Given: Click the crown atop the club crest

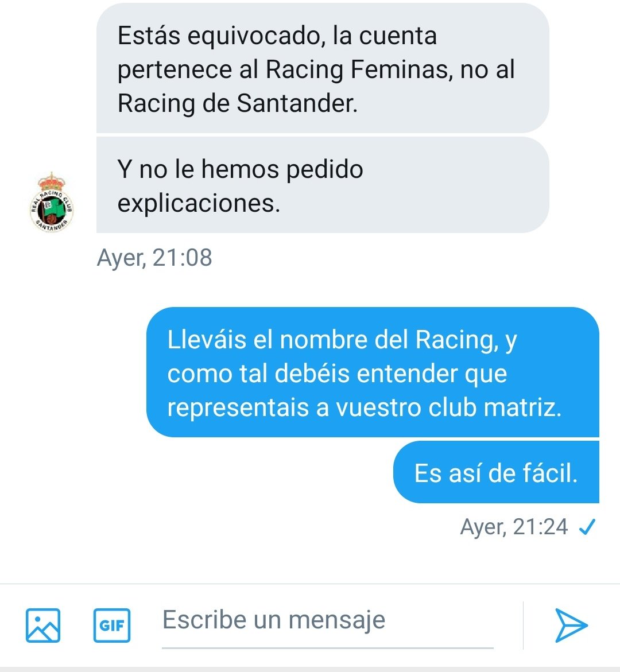Looking at the screenshot, I should [x=51, y=182].
